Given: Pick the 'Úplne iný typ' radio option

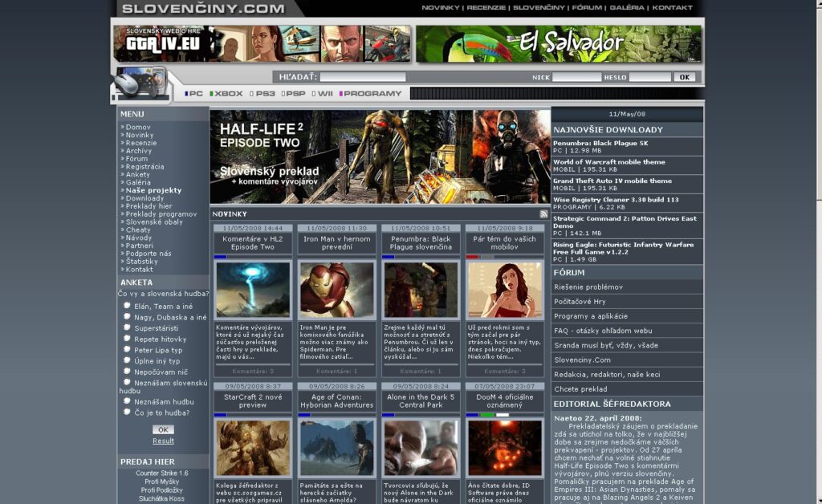Looking at the screenshot, I should 127,360.
